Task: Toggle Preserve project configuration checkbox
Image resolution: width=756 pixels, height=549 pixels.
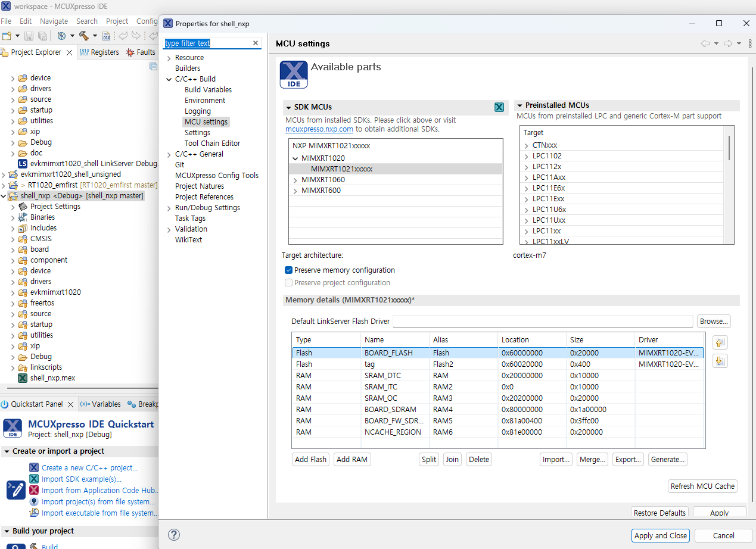Action: [289, 283]
